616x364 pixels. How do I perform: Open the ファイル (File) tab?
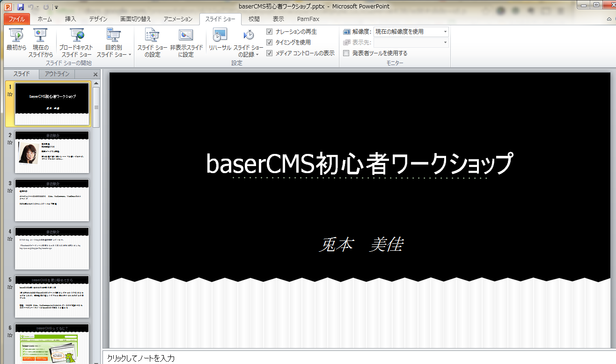click(17, 19)
